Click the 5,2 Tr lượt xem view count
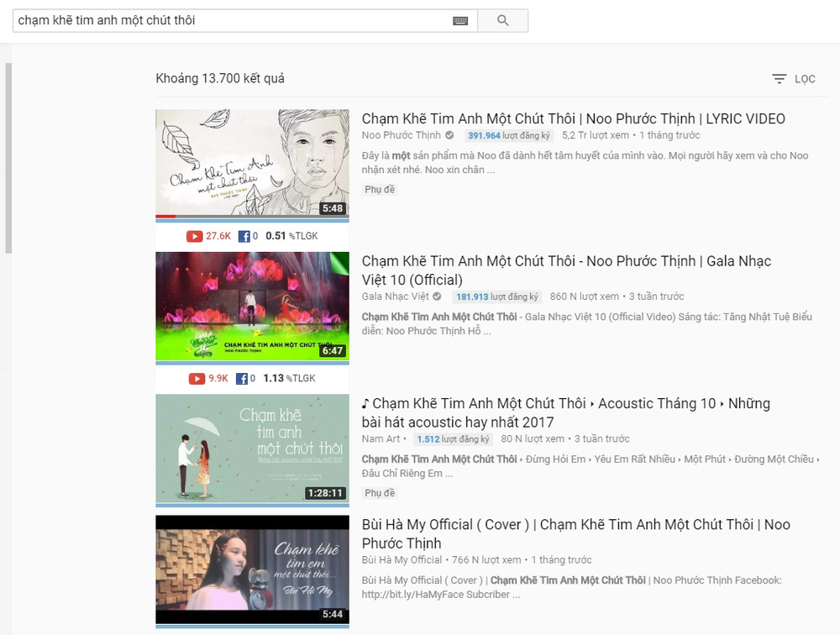Screen dimensions: 840x635 click(x=596, y=135)
